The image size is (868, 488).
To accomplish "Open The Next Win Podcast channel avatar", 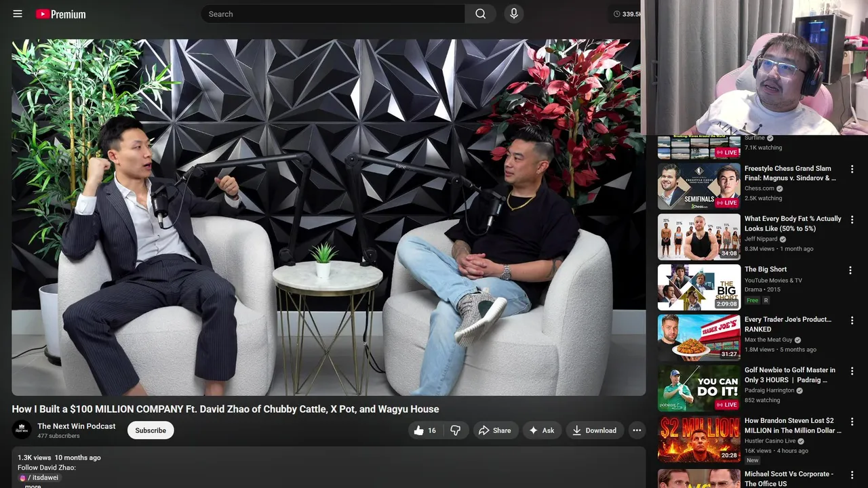I will click(22, 430).
